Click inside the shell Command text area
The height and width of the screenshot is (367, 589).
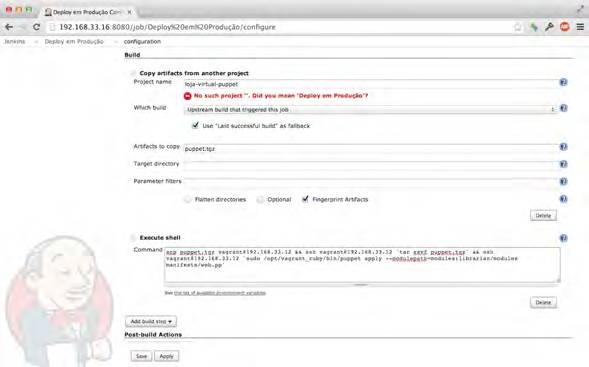362,265
